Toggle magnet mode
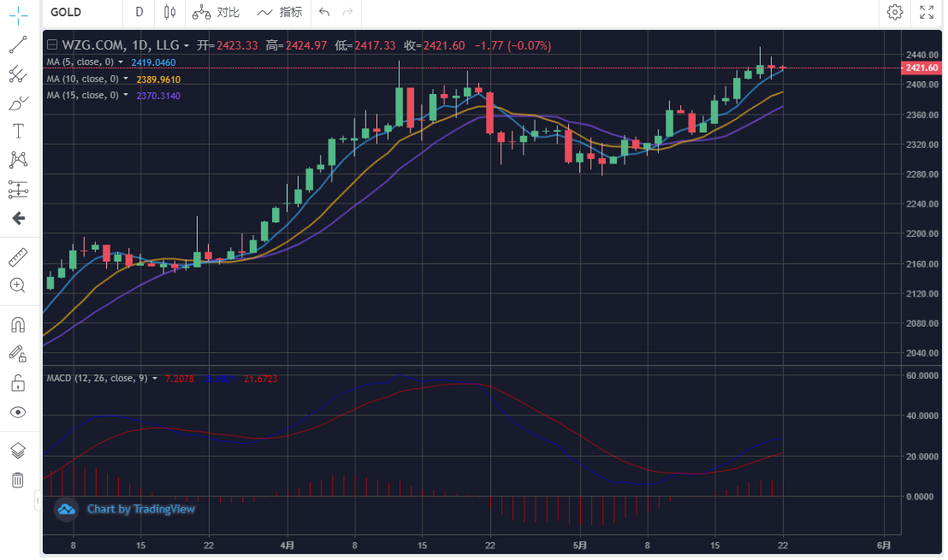 click(x=18, y=325)
